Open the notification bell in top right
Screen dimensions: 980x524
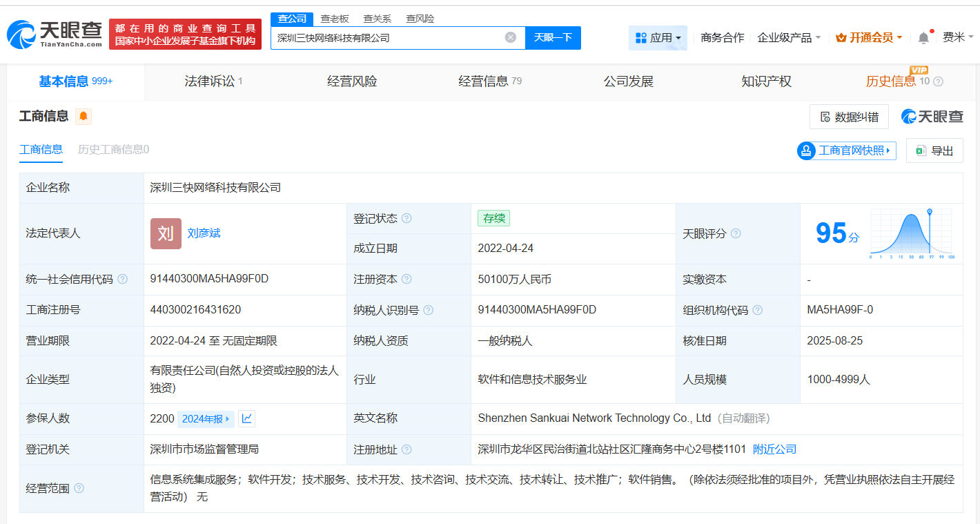(923, 37)
